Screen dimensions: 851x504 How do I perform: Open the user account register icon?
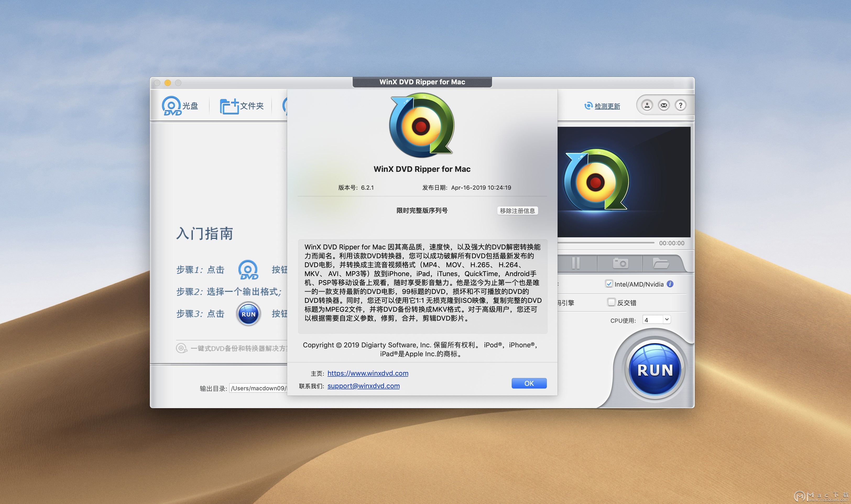[647, 106]
